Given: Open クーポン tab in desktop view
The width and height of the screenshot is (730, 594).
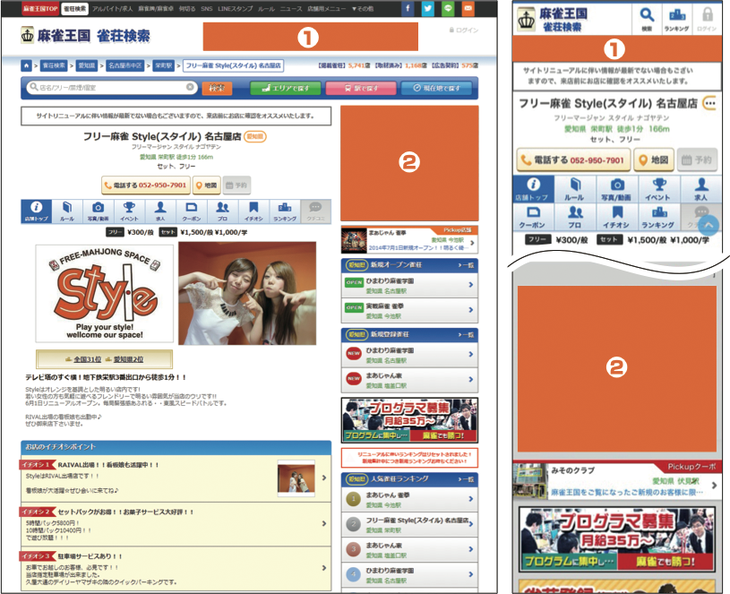Looking at the screenshot, I should 191,211.
